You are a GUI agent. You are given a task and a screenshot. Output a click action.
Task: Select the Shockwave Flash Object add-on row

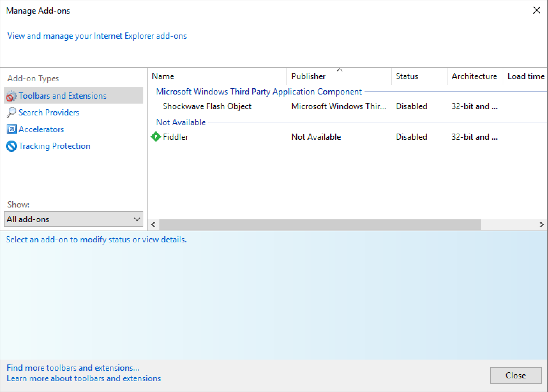click(347, 106)
